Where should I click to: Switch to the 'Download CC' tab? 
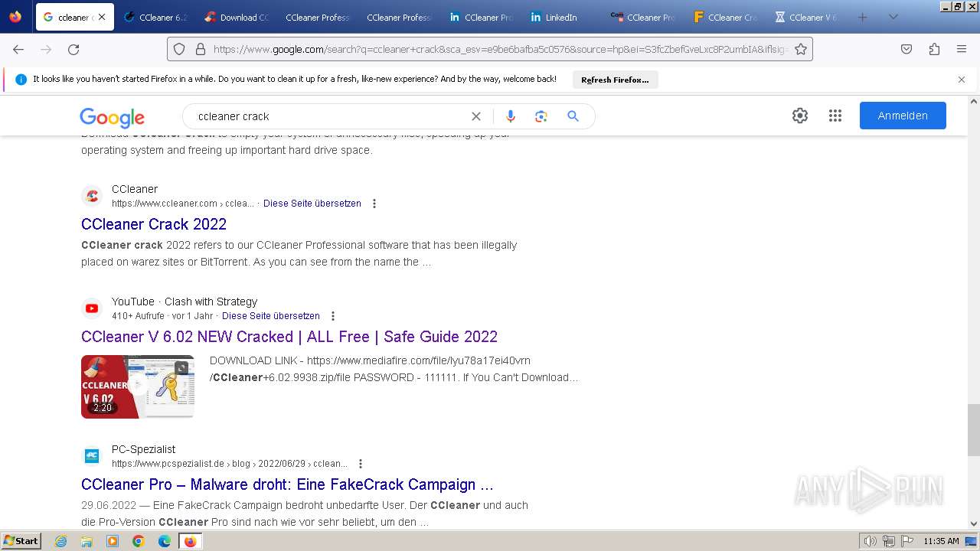point(237,17)
